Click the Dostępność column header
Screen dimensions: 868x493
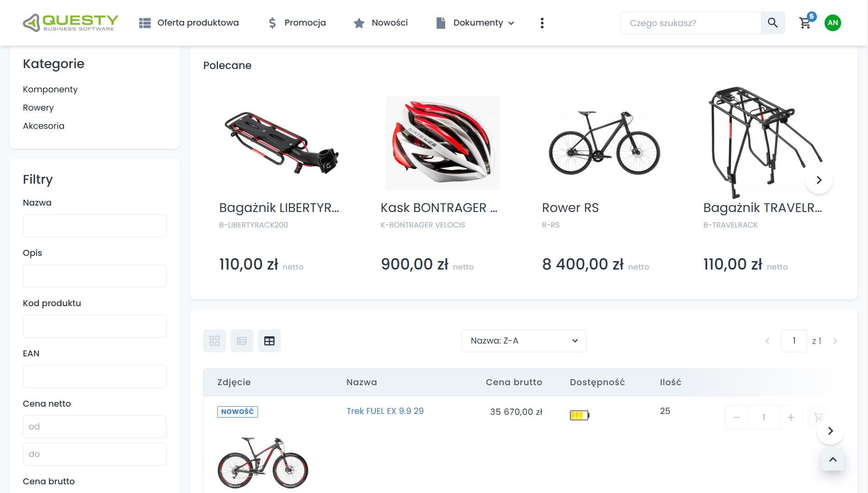(597, 382)
